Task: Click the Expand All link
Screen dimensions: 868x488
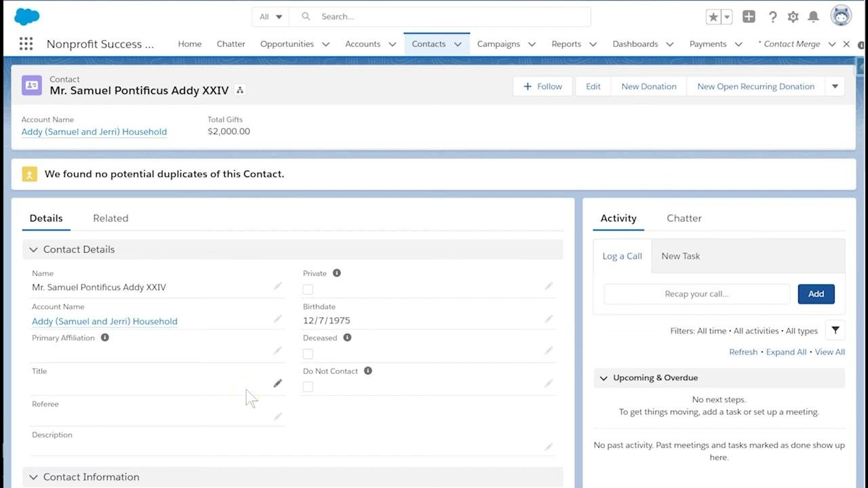Action: tap(787, 352)
